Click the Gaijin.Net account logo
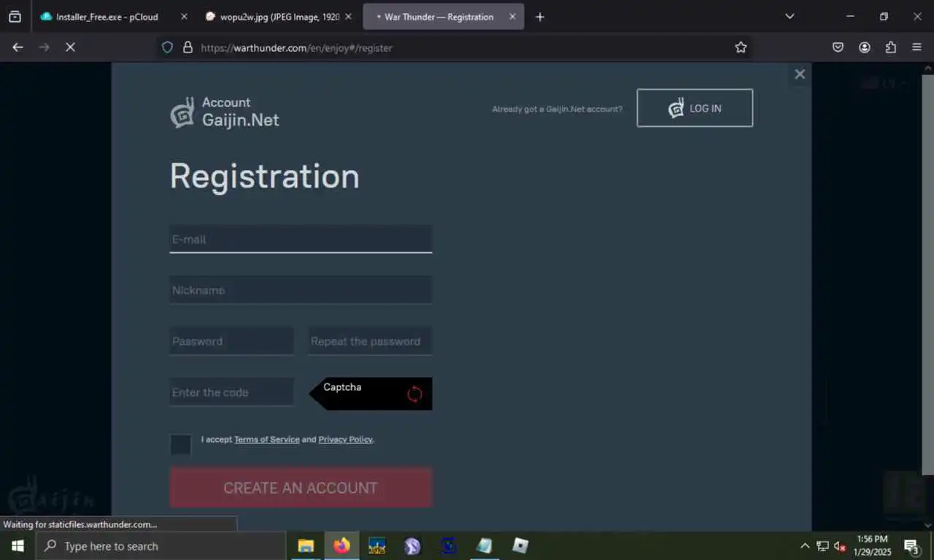 coord(225,112)
